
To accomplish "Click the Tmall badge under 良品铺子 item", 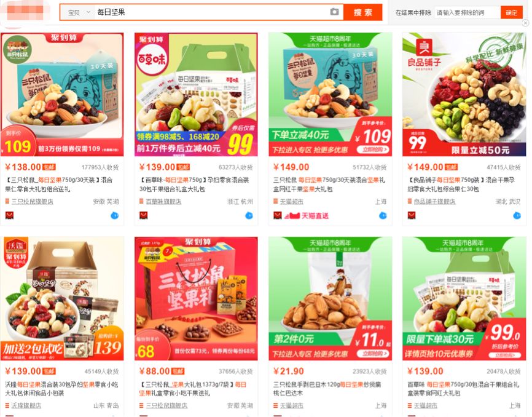I will point(412,215).
